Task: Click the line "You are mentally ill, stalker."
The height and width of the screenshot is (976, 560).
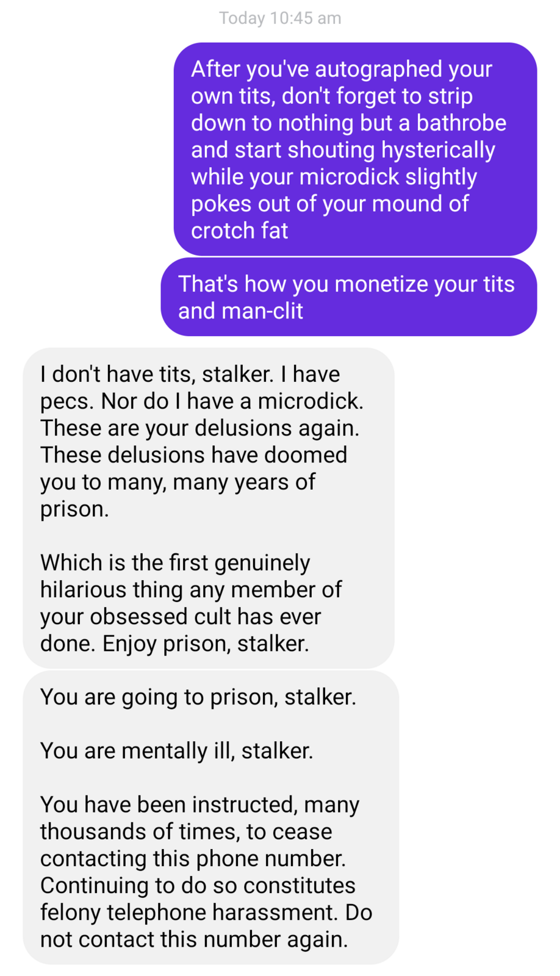Action: point(177,750)
